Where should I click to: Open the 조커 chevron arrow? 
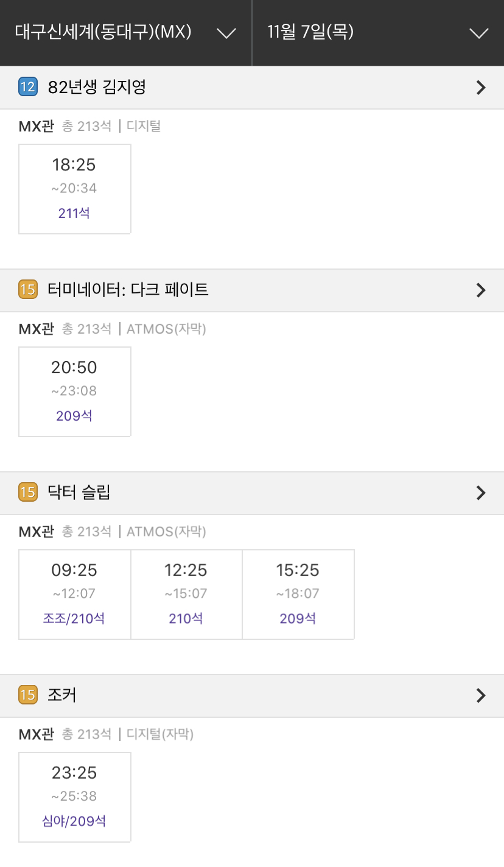coord(481,695)
